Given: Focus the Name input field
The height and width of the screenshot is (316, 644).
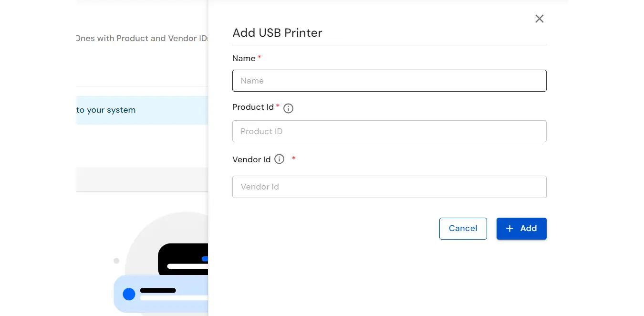Looking at the screenshot, I should click(x=389, y=81).
